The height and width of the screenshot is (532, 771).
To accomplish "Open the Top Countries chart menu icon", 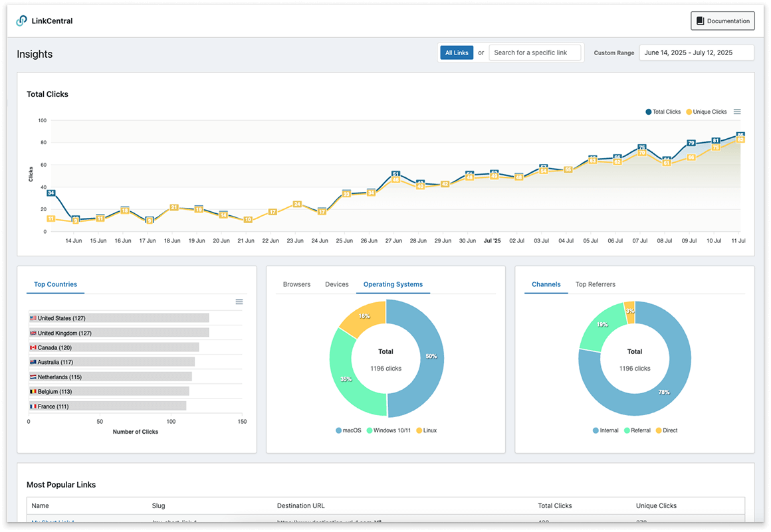I will (x=239, y=302).
